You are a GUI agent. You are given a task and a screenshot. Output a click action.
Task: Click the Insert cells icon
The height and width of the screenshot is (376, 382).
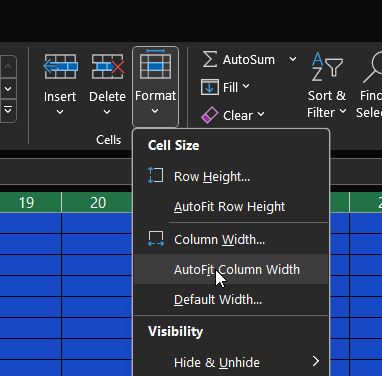60,67
